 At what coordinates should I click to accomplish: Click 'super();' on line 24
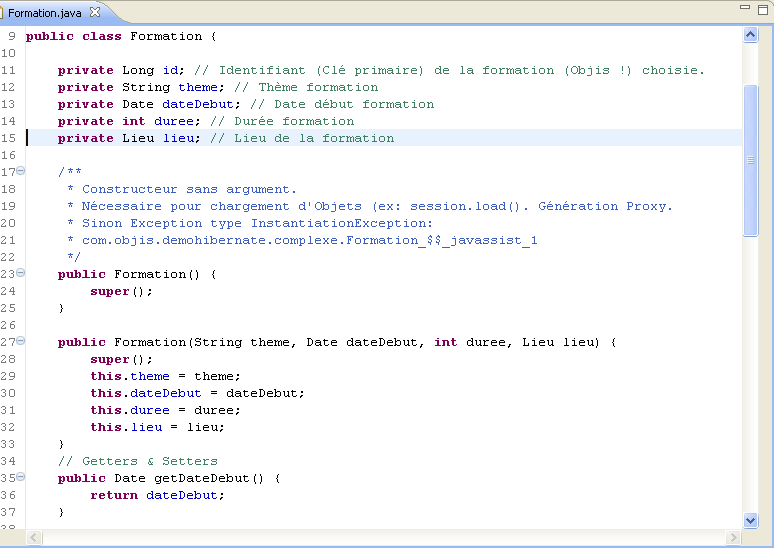[x=121, y=291]
